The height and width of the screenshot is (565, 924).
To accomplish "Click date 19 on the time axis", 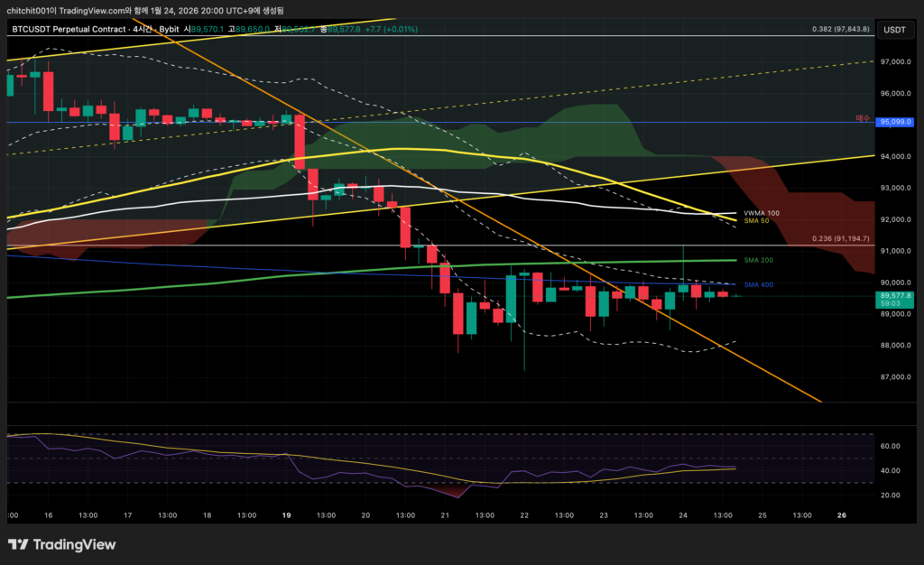I will pyautogui.click(x=287, y=515).
